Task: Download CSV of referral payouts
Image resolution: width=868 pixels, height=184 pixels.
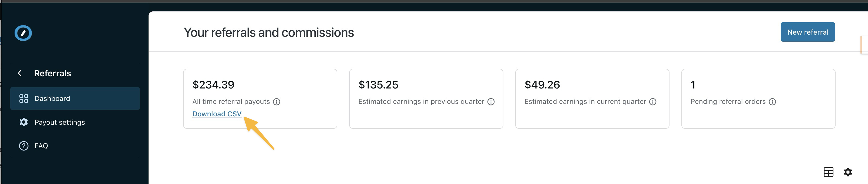Action: tap(217, 114)
